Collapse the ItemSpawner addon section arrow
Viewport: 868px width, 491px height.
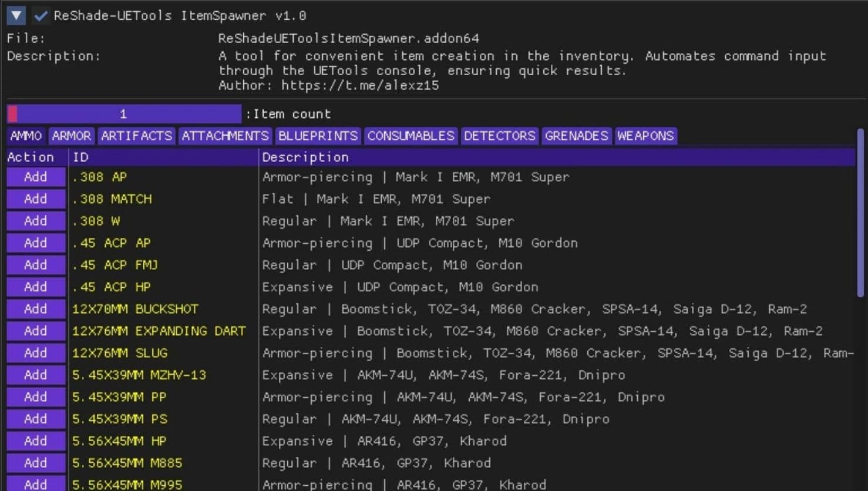(x=16, y=16)
